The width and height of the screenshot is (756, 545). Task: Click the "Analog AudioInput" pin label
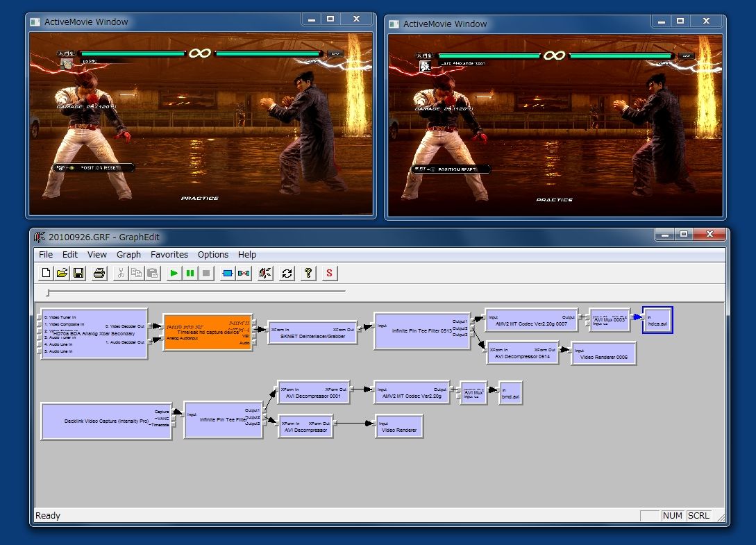click(x=183, y=339)
